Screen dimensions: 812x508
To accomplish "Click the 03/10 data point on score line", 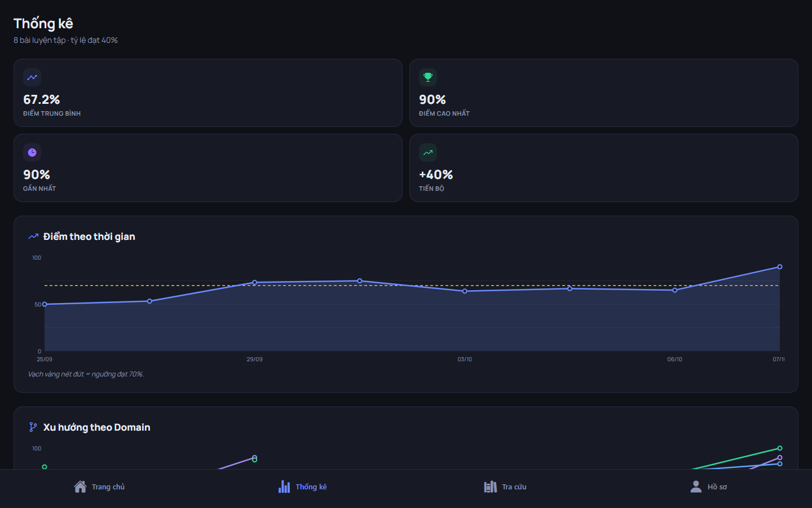I will [x=465, y=291].
